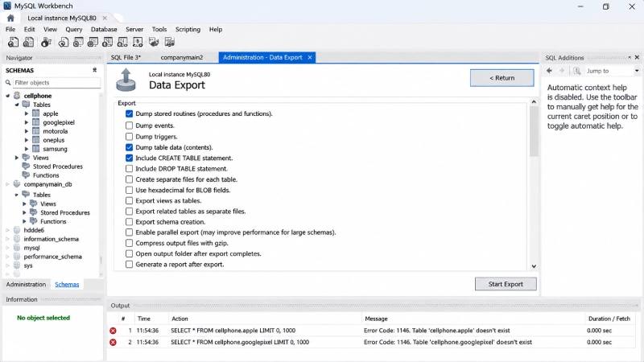Open the schema inspector toolbar icon
Image resolution: width=644 pixels, height=362 pixels.
(x=46, y=42)
